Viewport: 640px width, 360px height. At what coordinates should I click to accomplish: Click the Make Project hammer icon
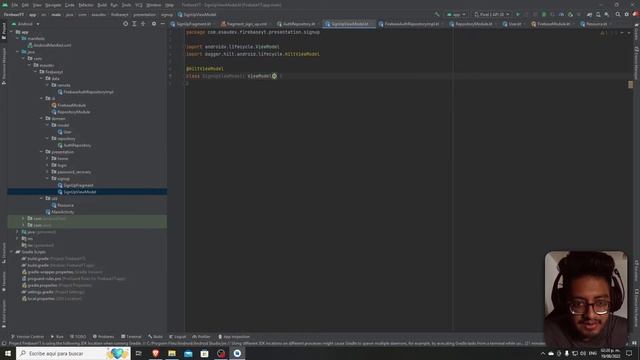point(437,14)
